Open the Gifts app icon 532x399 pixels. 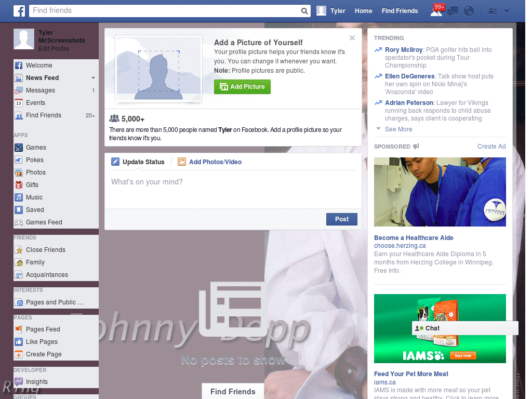(x=19, y=185)
